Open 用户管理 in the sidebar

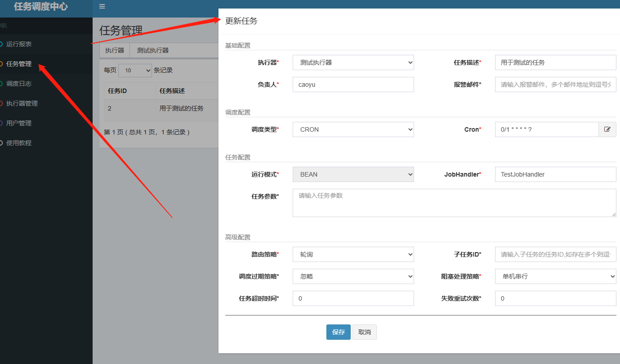pyautogui.click(x=19, y=123)
